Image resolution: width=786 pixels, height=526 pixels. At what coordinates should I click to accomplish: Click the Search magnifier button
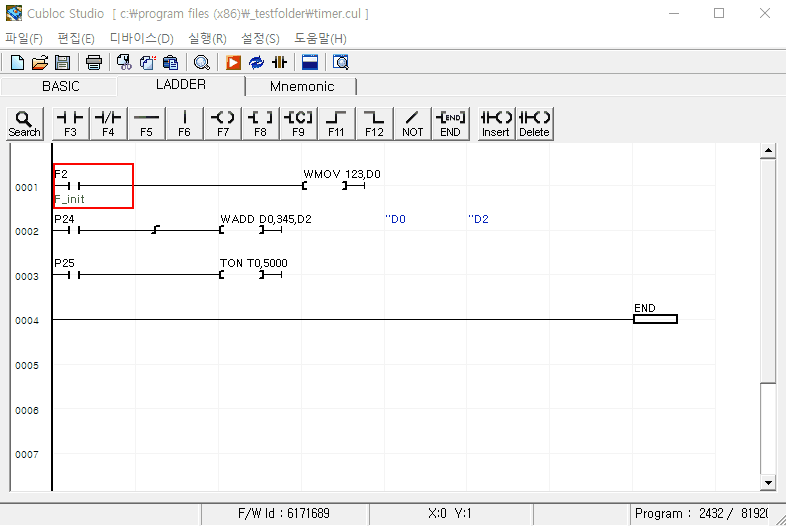24,123
